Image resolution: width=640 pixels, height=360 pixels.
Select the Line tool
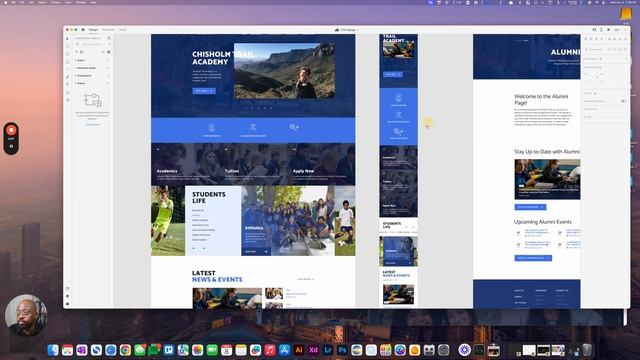tap(67, 69)
